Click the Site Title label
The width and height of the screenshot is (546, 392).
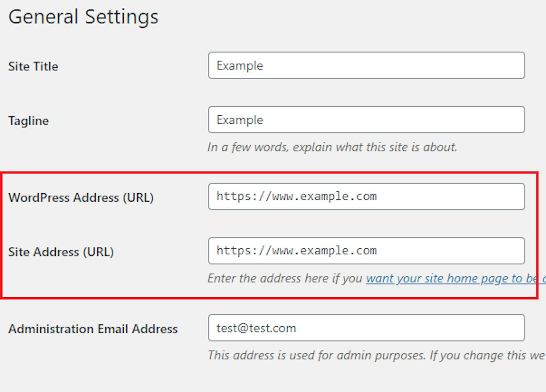(33, 67)
